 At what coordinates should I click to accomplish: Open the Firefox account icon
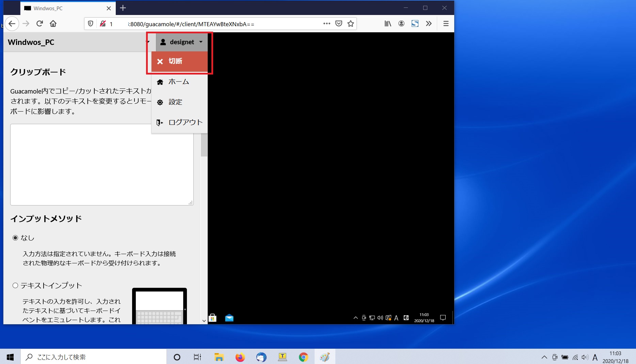(401, 23)
